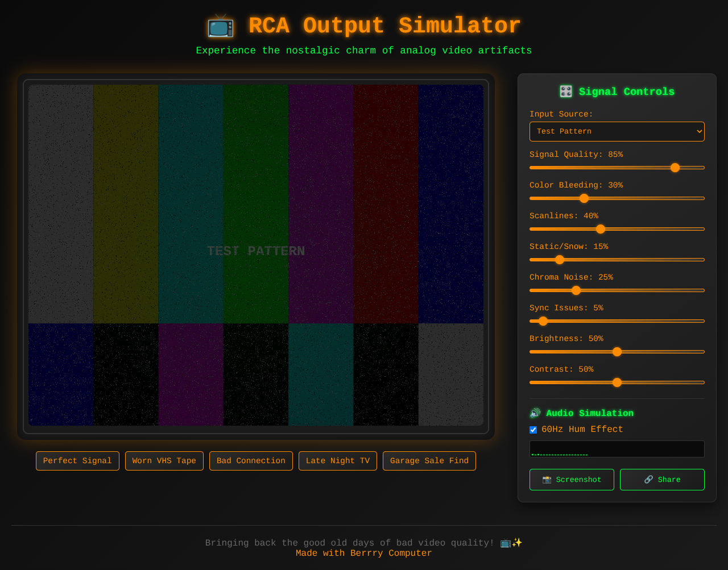The width and height of the screenshot is (728, 570).
Task: Click the speaker icon beside Audio Simulation
Action: click(535, 413)
